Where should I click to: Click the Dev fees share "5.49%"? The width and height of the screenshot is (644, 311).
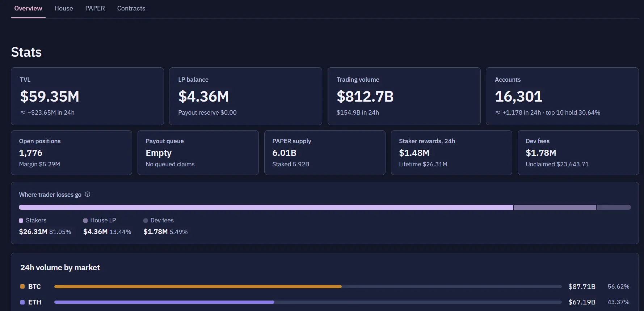pyautogui.click(x=178, y=232)
